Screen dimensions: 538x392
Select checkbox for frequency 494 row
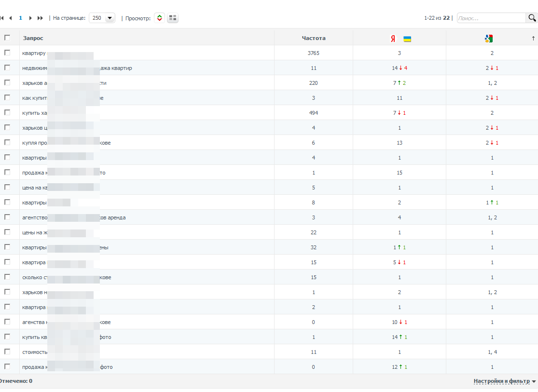coord(7,112)
